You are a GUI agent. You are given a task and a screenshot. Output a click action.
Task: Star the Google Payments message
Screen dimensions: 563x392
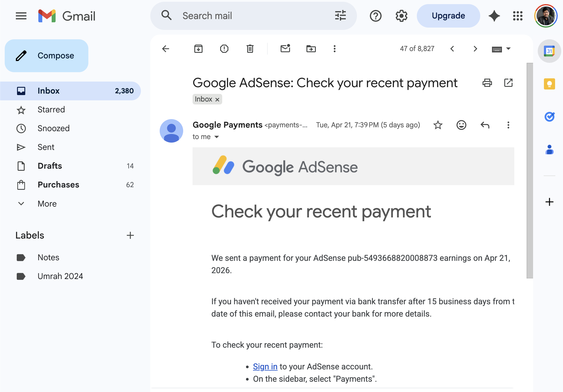pos(438,125)
